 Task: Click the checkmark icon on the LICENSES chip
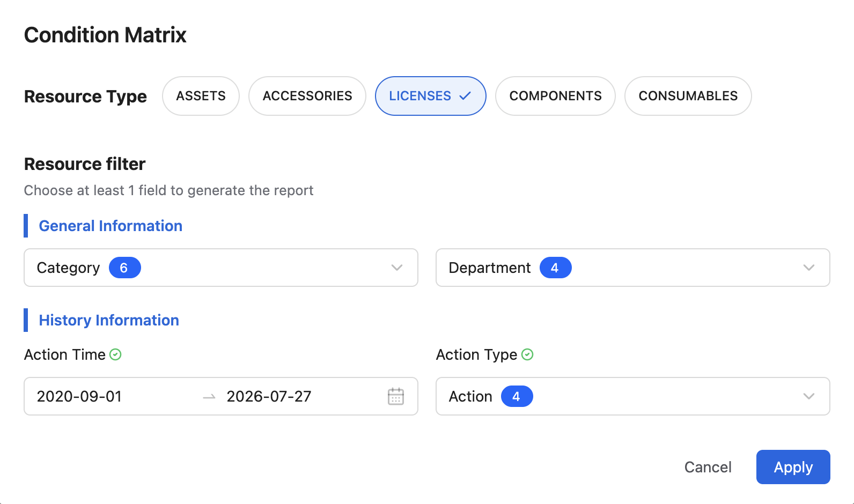[465, 96]
